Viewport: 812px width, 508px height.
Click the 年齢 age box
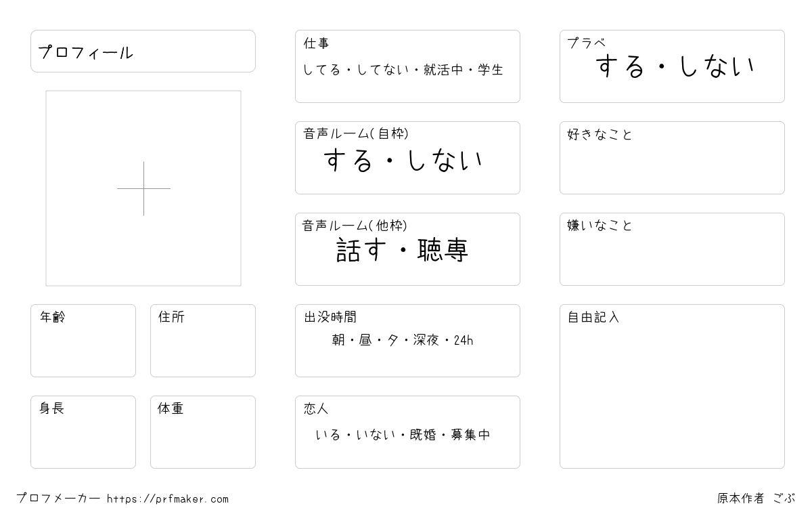(x=83, y=341)
